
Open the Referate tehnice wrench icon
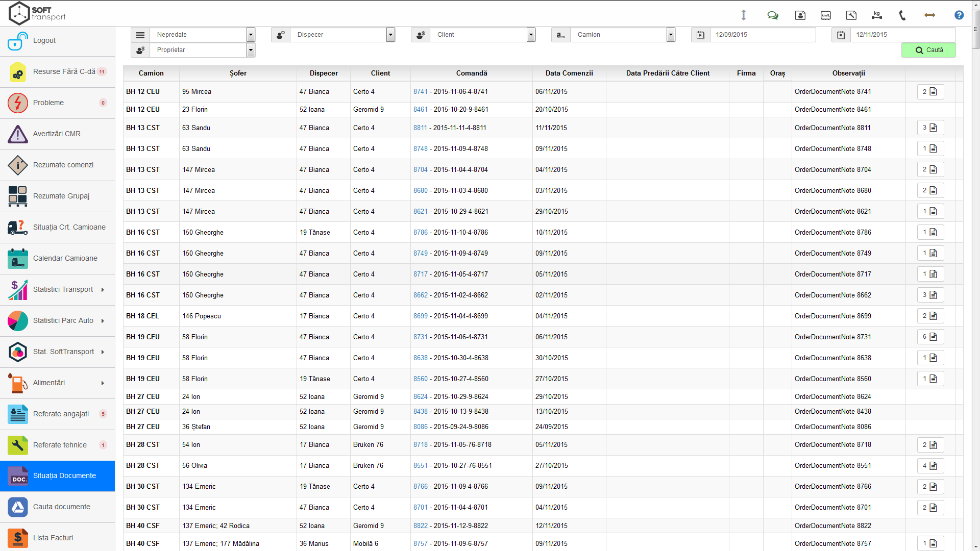click(18, 445)
